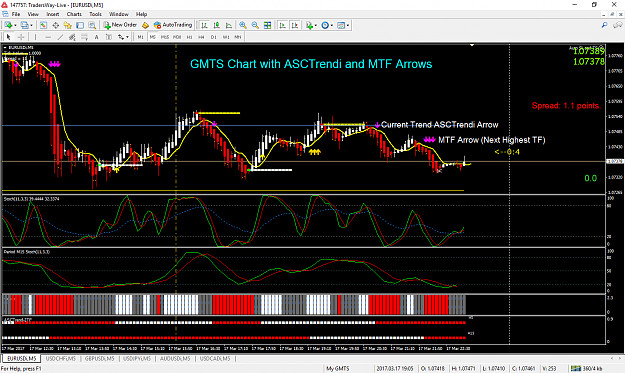Select the cursor arrow tool
The width and height of the screenshot is (625, 373).
(x=8, y=37)
